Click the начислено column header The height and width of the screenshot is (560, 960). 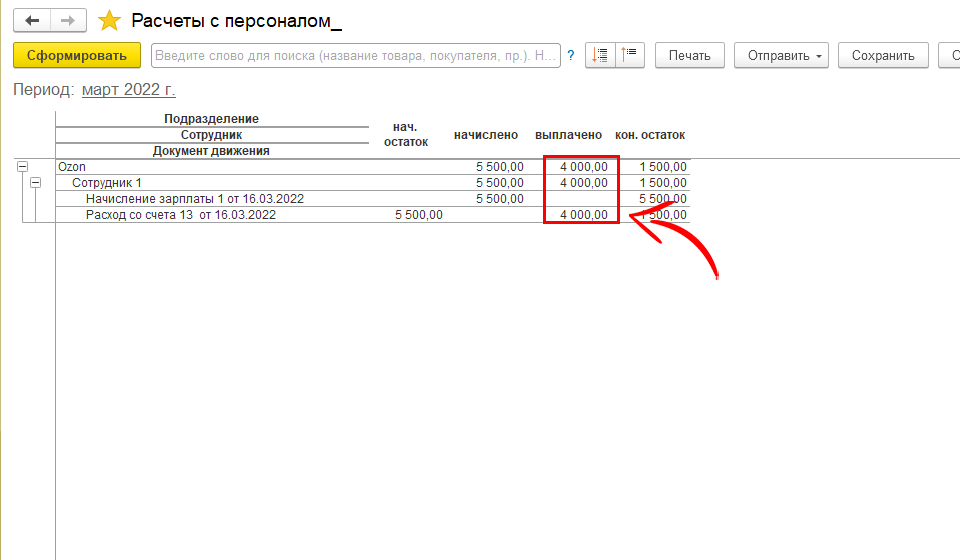pyautogui.click(x=485, y=135)
